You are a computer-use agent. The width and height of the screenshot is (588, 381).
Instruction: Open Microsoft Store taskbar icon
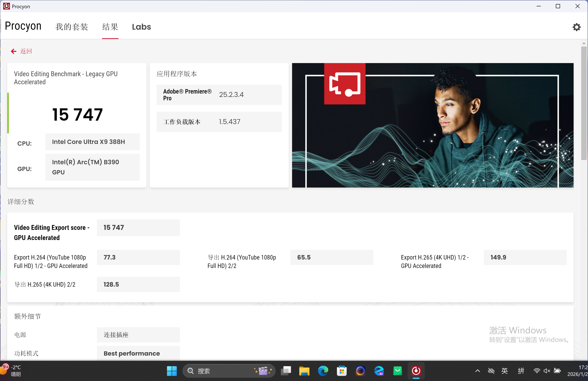click(x=342, y=371)
